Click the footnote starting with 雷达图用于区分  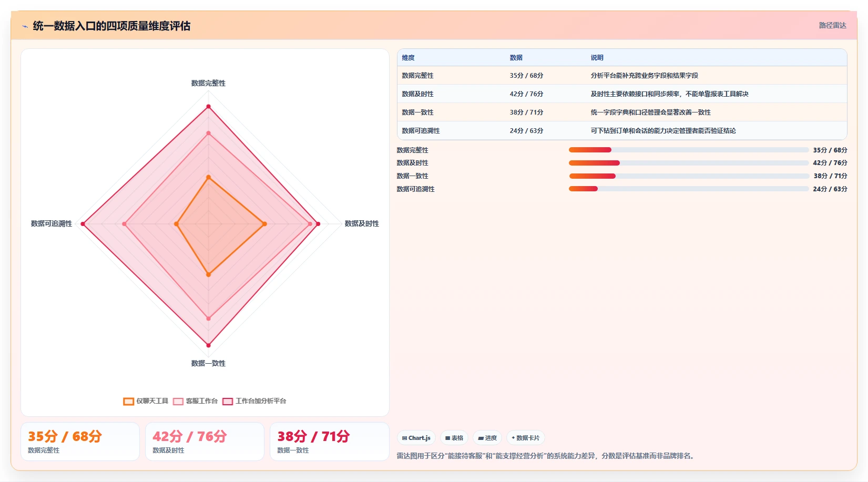point(547,456)
